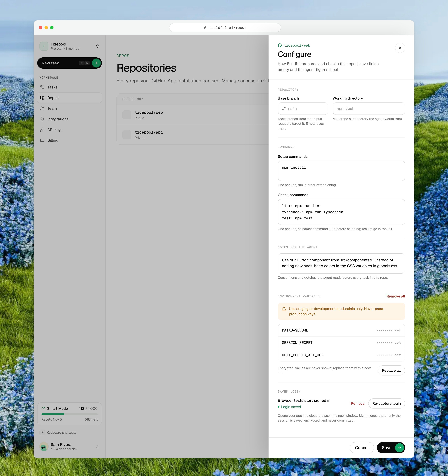This screenshot has width=448, height=476.
Task: Click the Smart Mode gauge icon
Action: pyautogui.click(x=43, y=409)
